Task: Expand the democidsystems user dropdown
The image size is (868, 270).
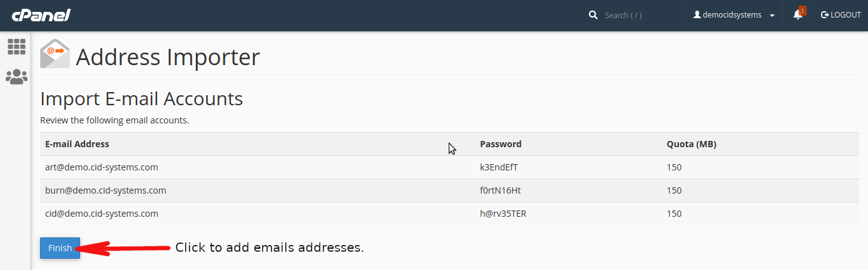Action: pyautogui.click(x=734, y=15)
